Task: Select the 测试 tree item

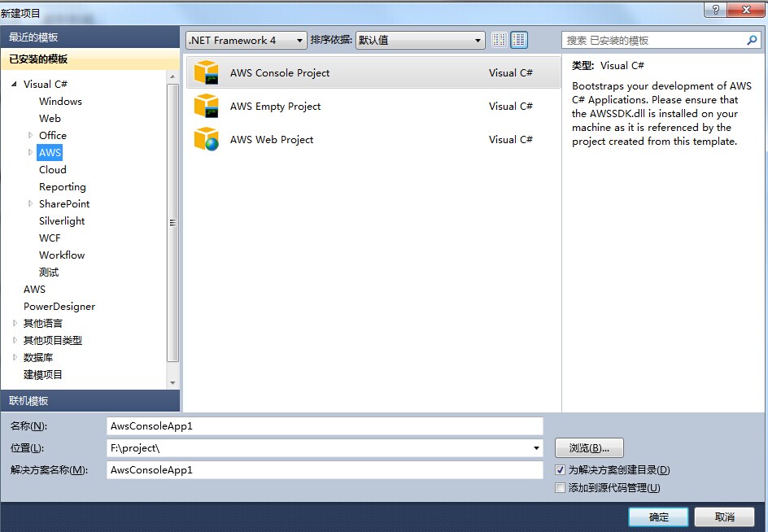Action: pos(49,273)
